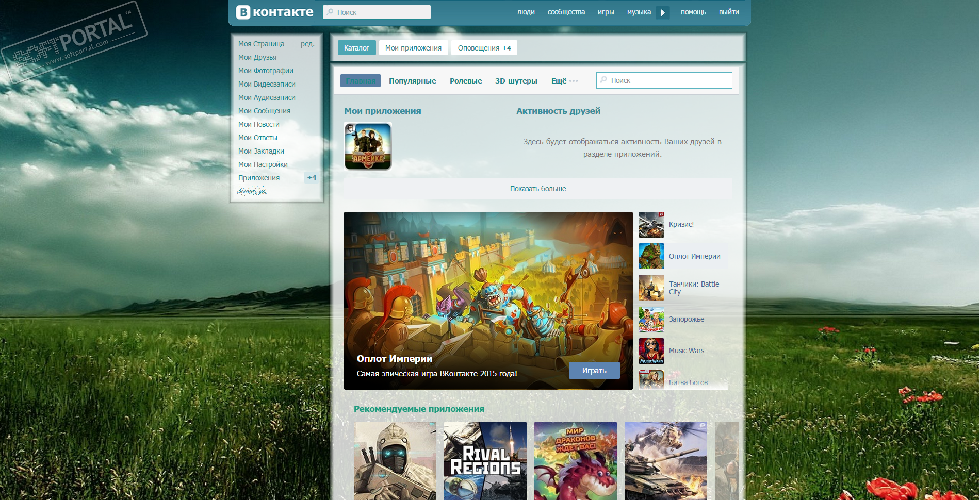The width and height of the screenshot is (980, 500).
Task: Open the Мир Драконов recommended app thumbnail
Action: pos(576,461)
